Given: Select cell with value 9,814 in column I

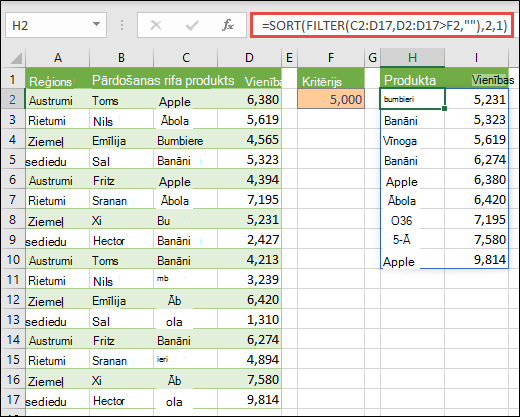Looking at the screenshot, I should click(476, 259).
